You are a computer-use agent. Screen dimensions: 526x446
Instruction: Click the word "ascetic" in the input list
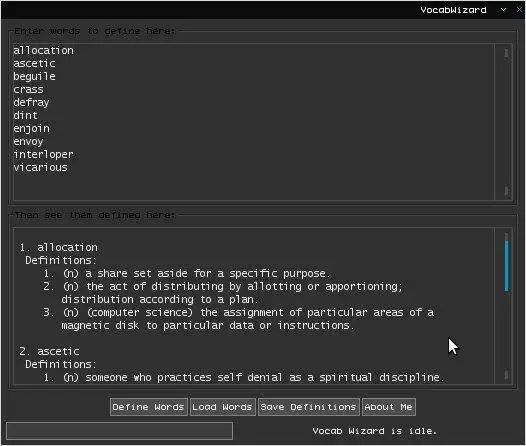coord(34,63)
